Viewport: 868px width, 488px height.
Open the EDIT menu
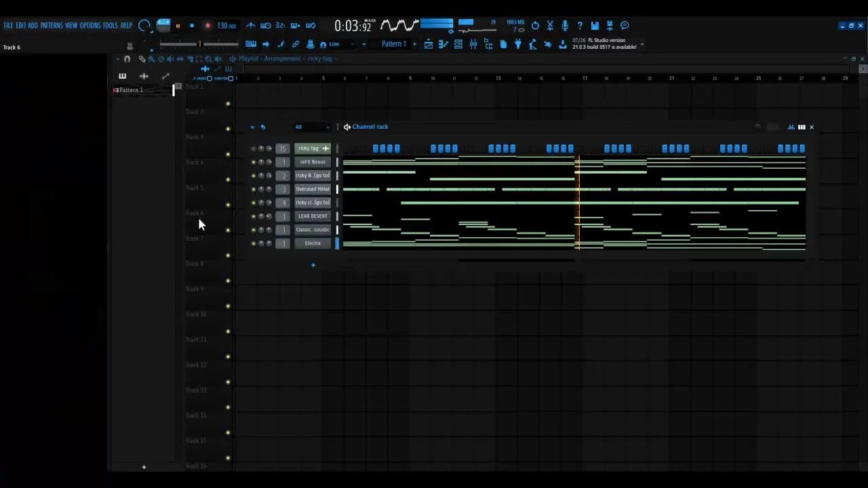(21, 26)
